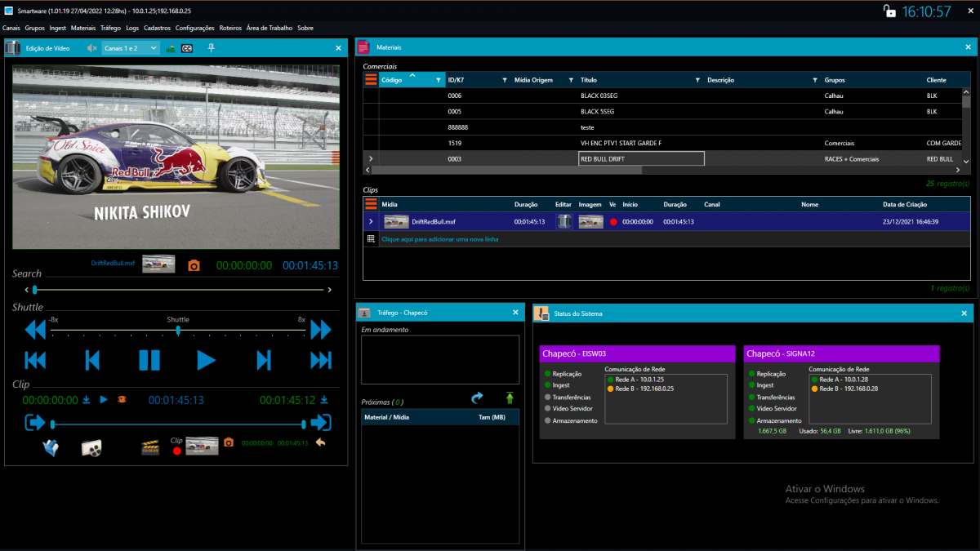Show the audio level meter
980x551 pixels.
tap(171, 48)
